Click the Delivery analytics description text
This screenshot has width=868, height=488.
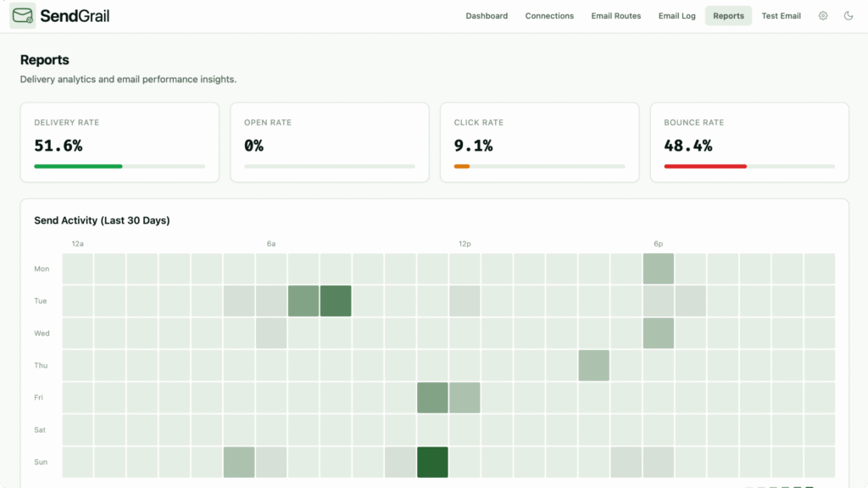tap(129, 79)
